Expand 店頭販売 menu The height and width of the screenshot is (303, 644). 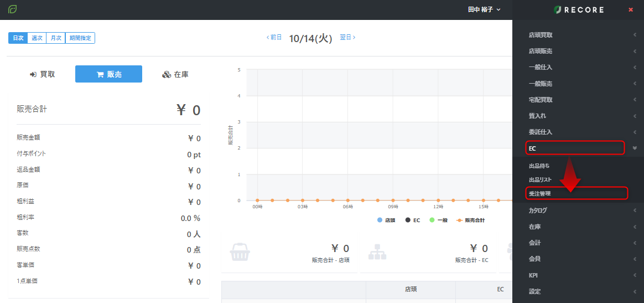pos(578,52)
